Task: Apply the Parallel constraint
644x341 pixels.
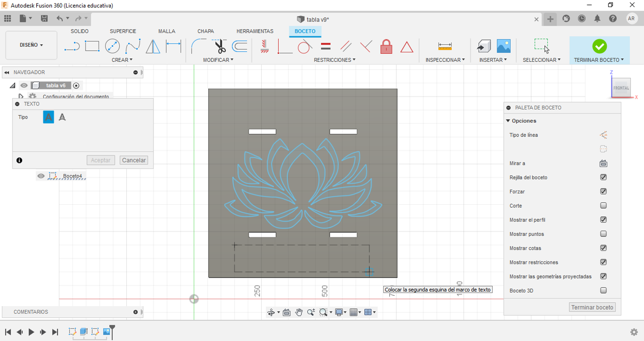Action: pos(346,47)
